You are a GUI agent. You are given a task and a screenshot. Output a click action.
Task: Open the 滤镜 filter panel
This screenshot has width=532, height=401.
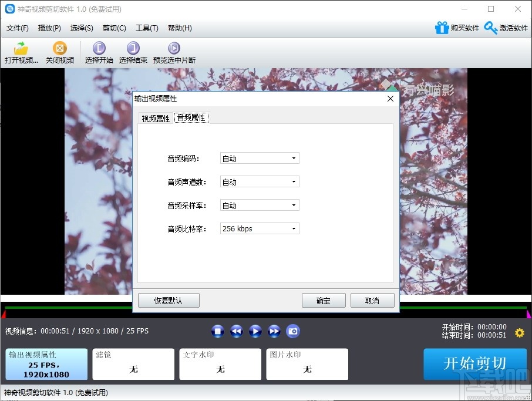coord(133,364)
